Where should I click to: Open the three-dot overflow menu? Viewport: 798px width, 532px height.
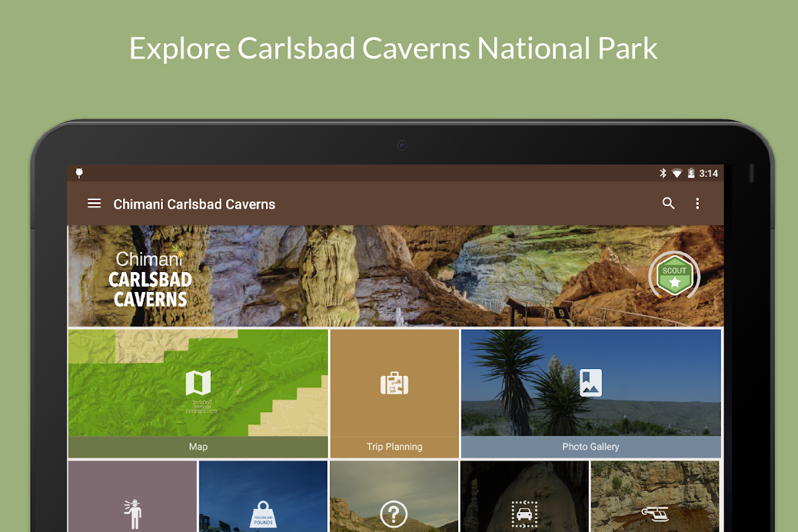click(x=697, y=203)
